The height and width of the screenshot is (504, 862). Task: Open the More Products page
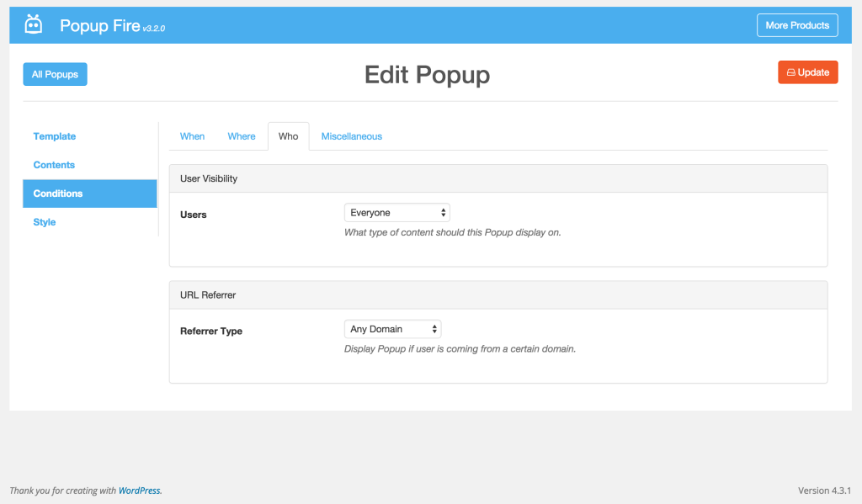click(x=796, y=25)
